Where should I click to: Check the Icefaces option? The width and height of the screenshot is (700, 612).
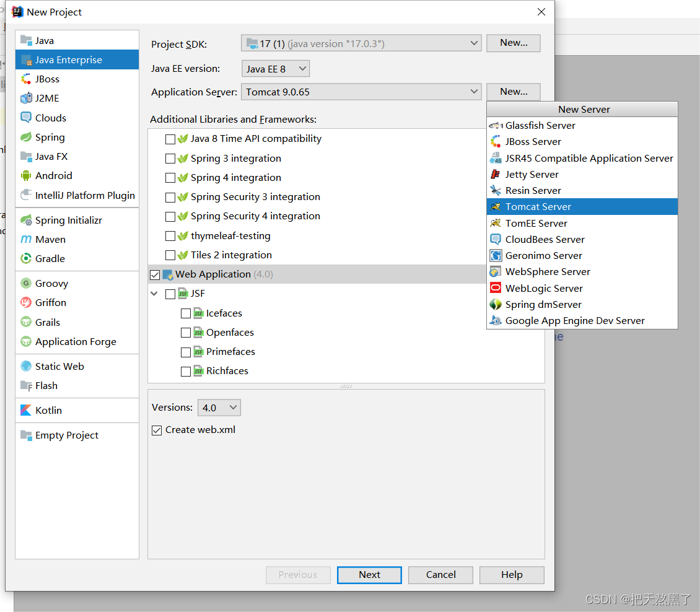click(186, 314)
